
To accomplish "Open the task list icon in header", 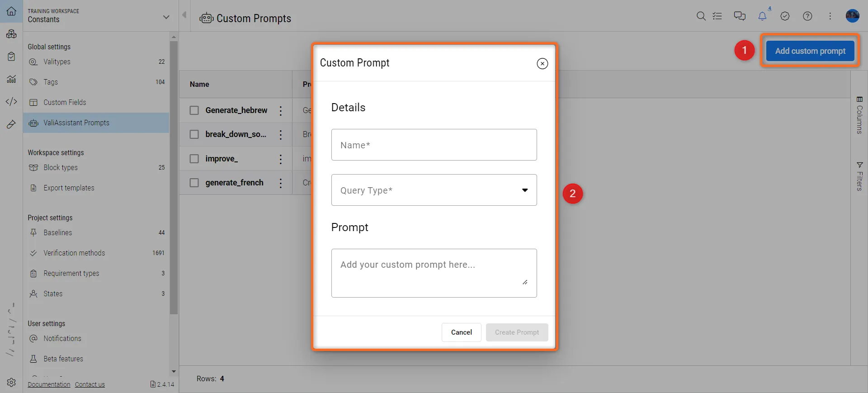I will click(717, 16).
